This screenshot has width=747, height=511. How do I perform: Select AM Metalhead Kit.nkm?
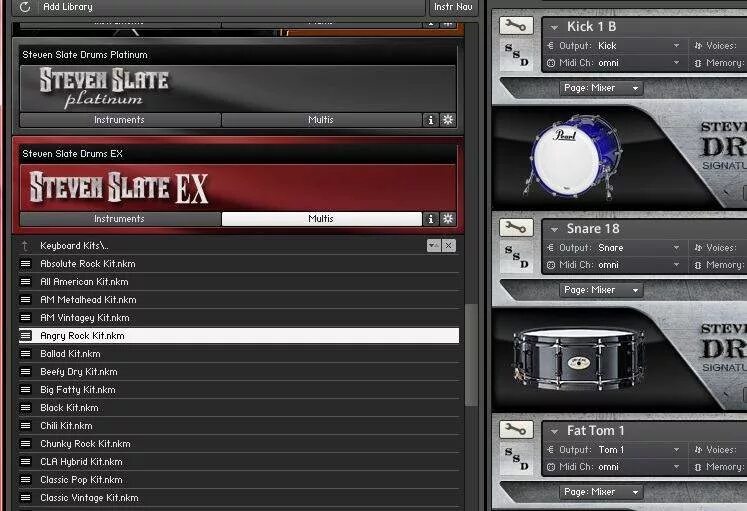tap(239, 300)
